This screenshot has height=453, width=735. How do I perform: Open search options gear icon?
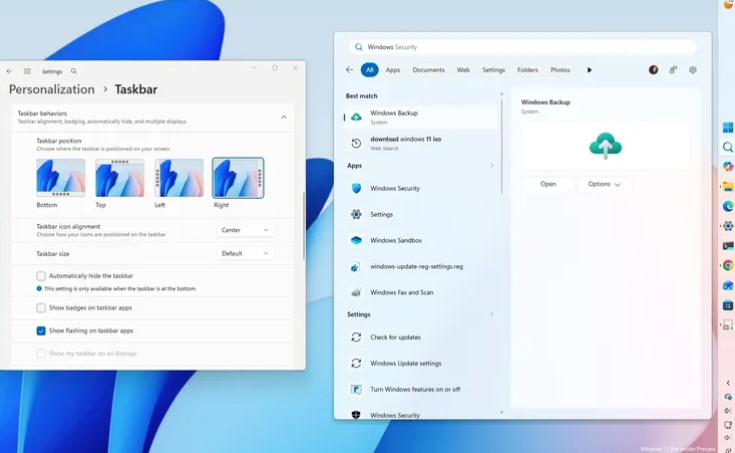693,70
